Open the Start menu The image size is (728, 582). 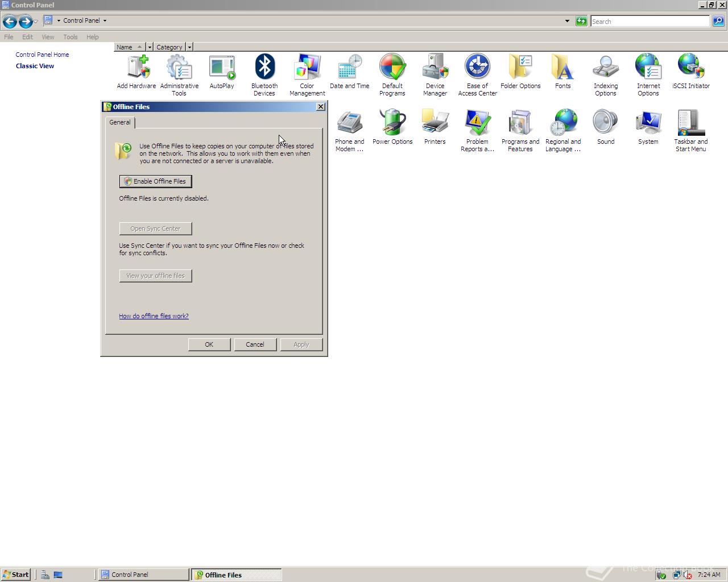[15, 575]
